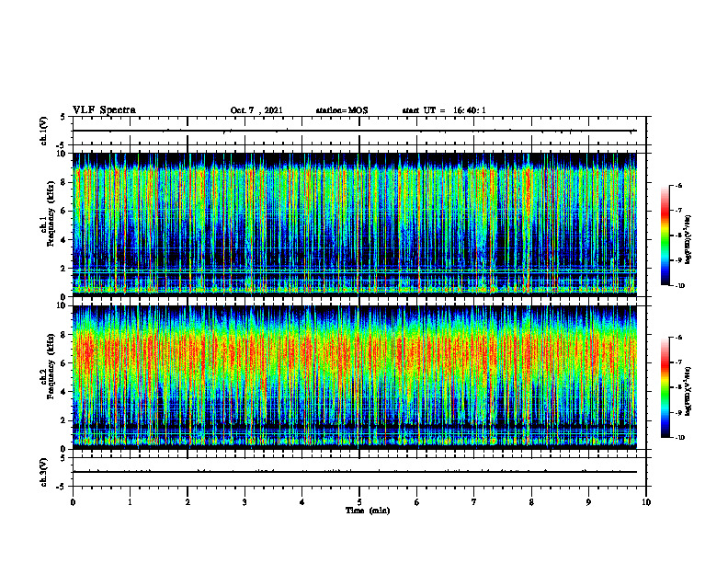
Task: Click the "7" tick on the time axis
Action: pyautogui.click(x=474, y=502)
